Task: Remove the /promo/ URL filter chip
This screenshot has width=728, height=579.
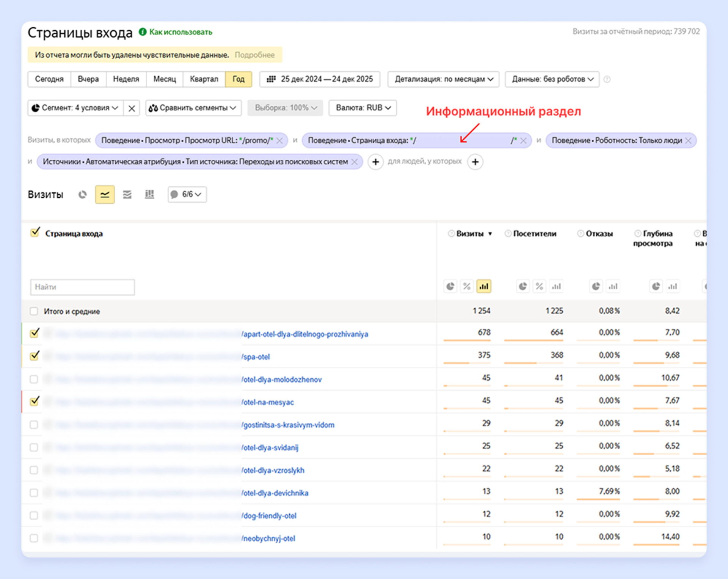Action: [280, 141]
